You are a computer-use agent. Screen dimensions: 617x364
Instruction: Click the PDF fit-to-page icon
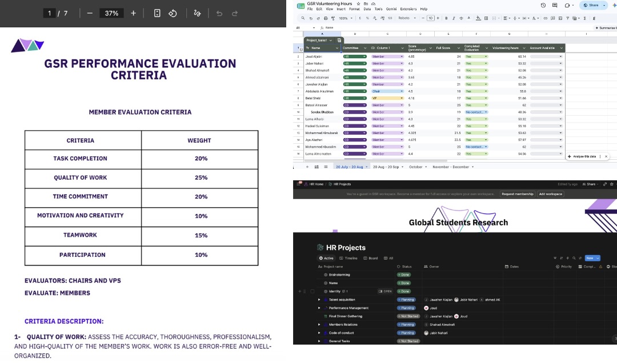[x=157, y=13]
